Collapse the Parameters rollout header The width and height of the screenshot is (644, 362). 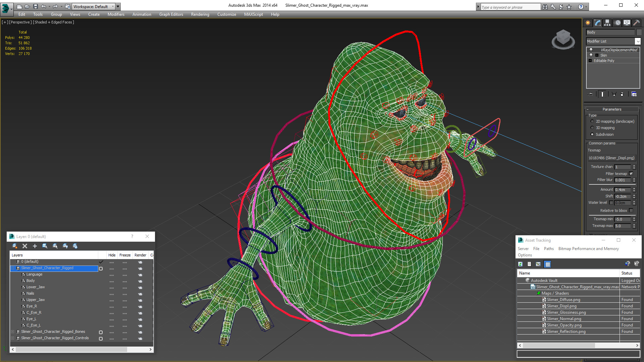(612, 109)
